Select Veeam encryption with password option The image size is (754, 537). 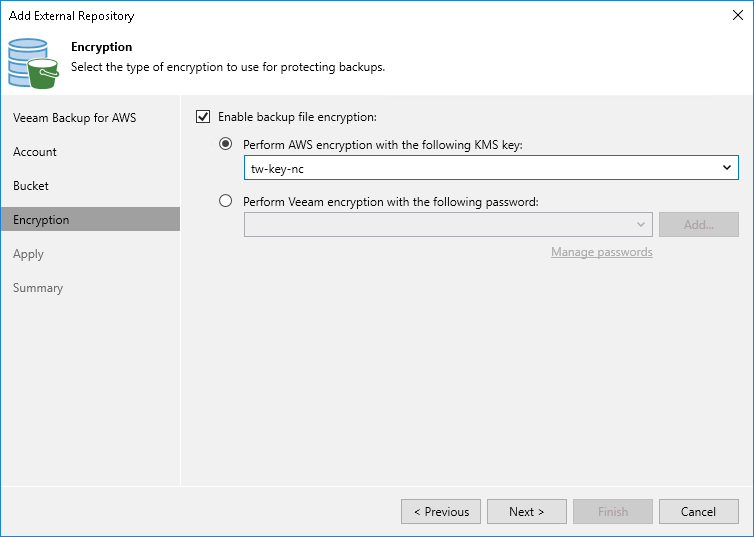[x=226, y=201]
